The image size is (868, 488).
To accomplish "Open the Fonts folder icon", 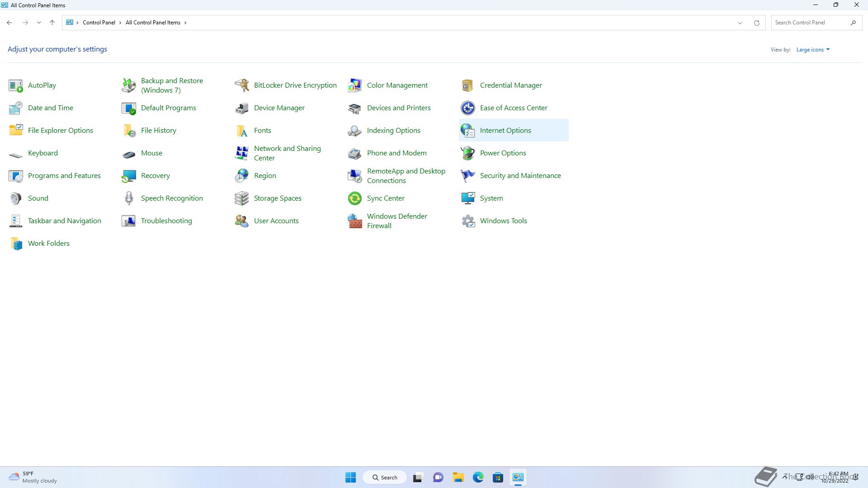I will coord(242,131).
